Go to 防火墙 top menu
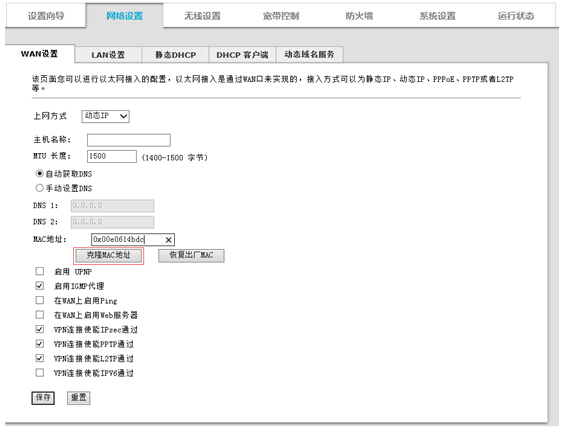Viewport: 567px width, 431px height. (359, 16)
